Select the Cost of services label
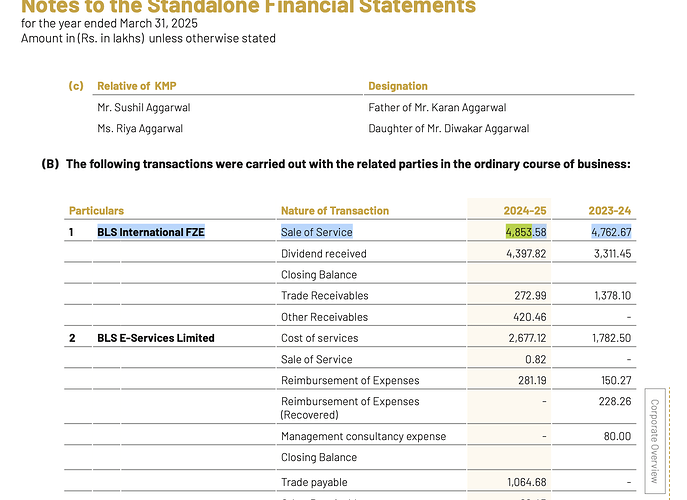 tap(320, 338)
